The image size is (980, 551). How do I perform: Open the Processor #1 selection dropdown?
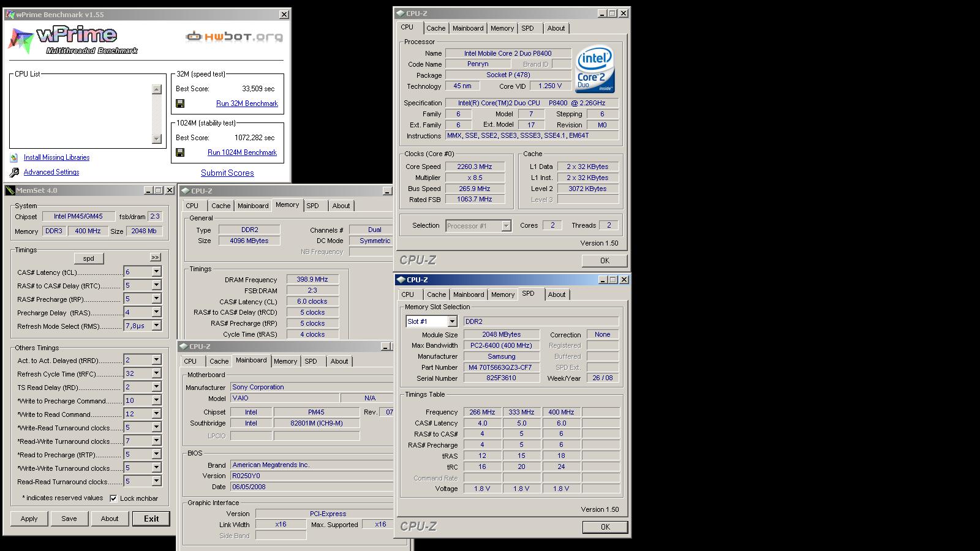coord(506,226)
